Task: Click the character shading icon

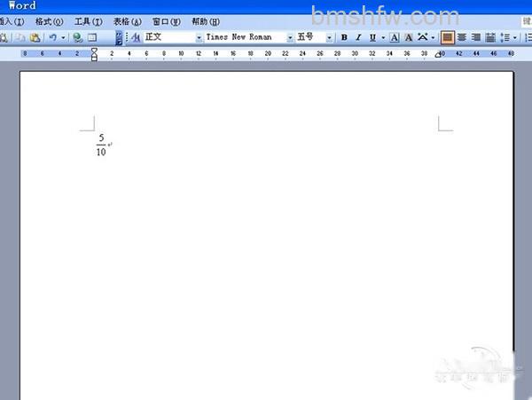Action: click(409, 37)
